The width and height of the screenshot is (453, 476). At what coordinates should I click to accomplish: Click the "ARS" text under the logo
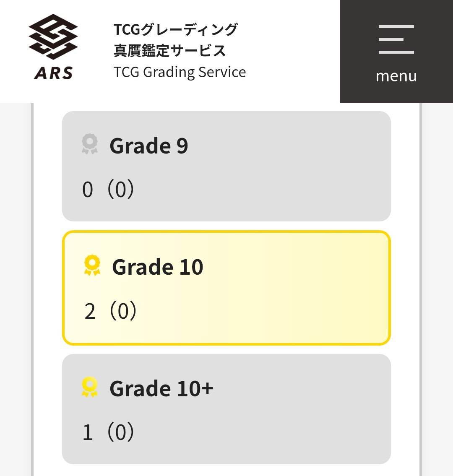(x=53, y=73)
